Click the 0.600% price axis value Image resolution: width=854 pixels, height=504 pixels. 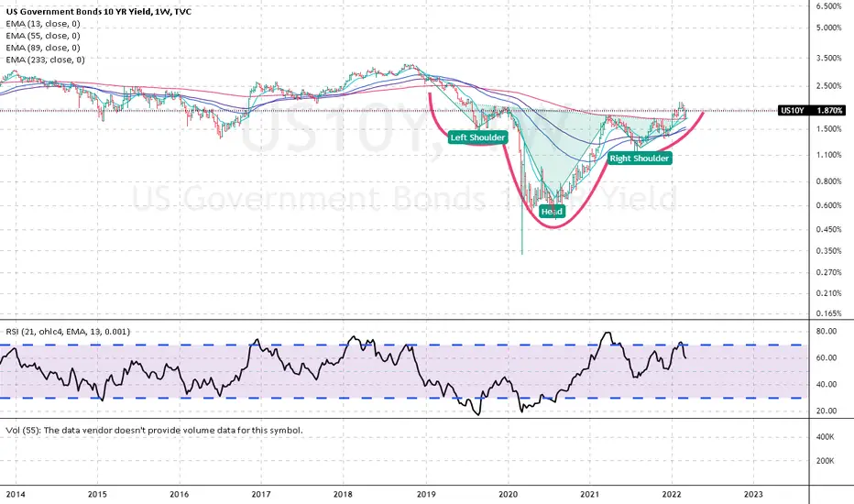829,205
